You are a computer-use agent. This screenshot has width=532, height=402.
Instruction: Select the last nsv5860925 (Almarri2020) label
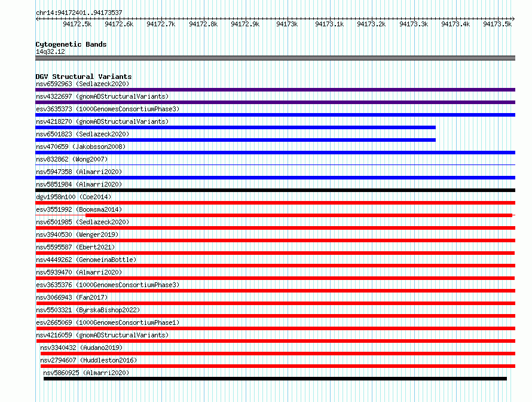pos(86,373)
